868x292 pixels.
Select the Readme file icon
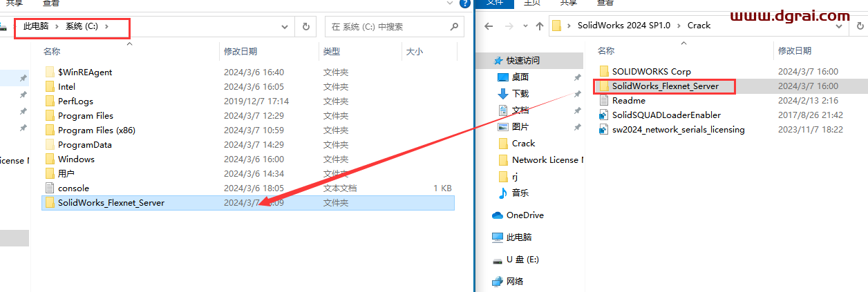coord(604,100)
